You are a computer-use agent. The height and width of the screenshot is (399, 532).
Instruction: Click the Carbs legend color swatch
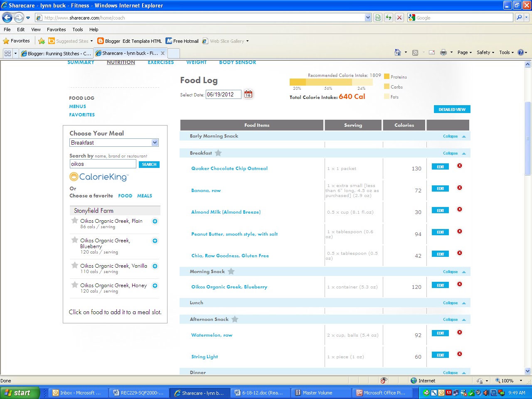[x=387, y=86]
